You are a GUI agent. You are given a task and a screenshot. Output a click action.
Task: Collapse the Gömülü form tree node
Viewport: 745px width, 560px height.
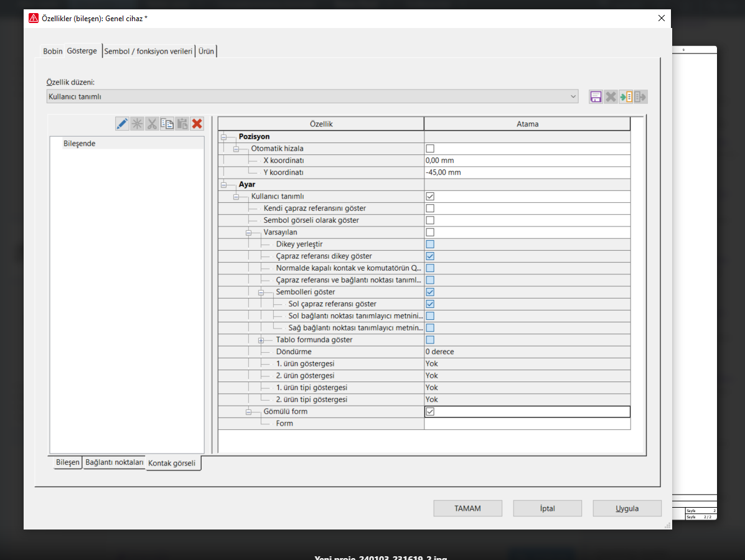[248, 412]
